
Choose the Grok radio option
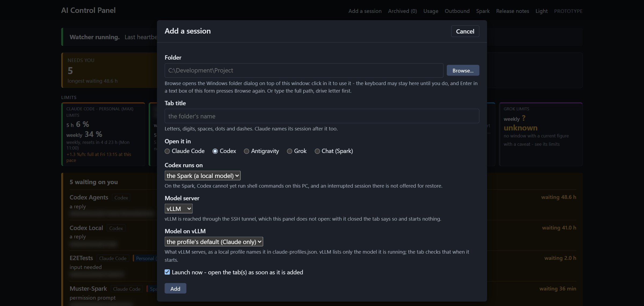point(289,151)
